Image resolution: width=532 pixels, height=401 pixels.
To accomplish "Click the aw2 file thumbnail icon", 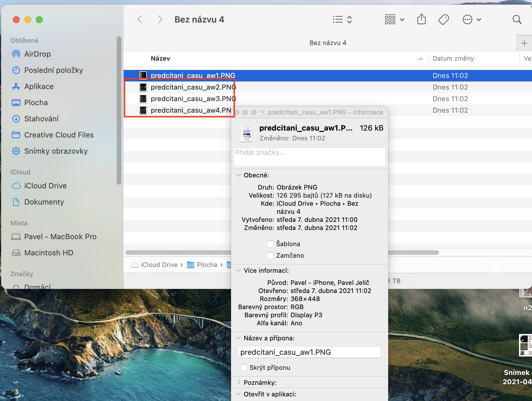I will coord(143,87).
